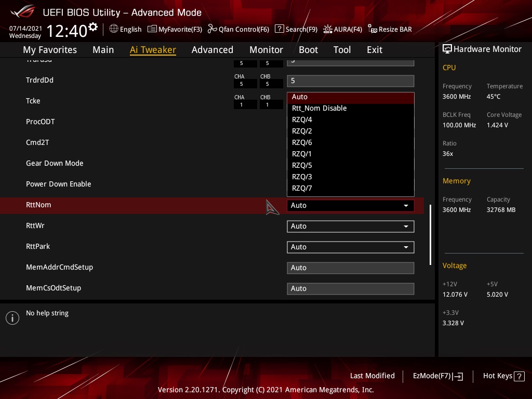Click the Hot Keys question mark icon
This screenshot has height=399, width=532.
(519, 376)
